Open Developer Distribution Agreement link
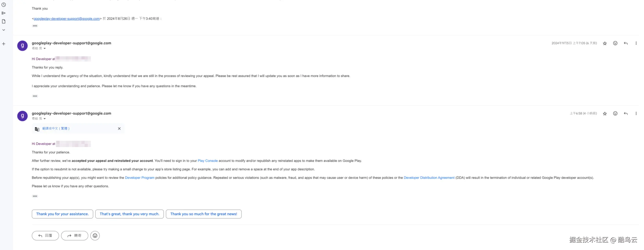Screen dimensions: 644x250 pos(429,178)
